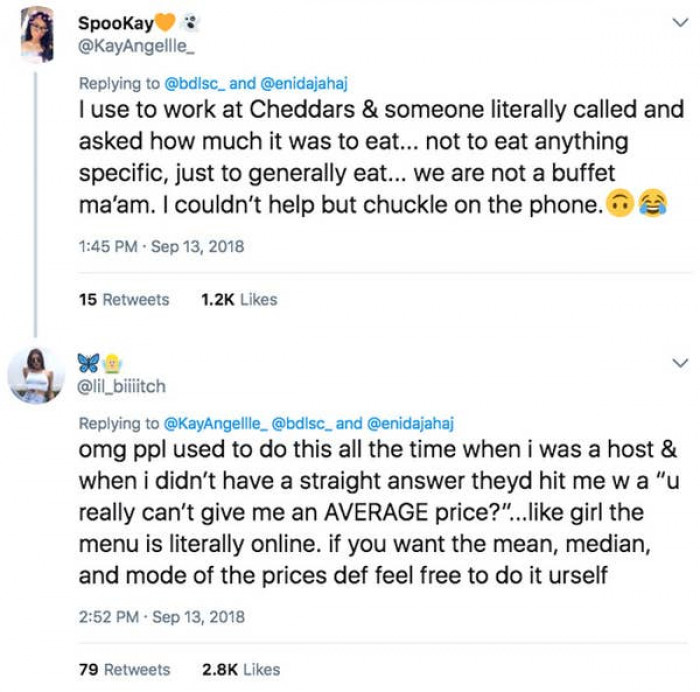Screen dimensions: 700x692
Task: View the 1.2K Likes list
Action: [x=239, y=299]
